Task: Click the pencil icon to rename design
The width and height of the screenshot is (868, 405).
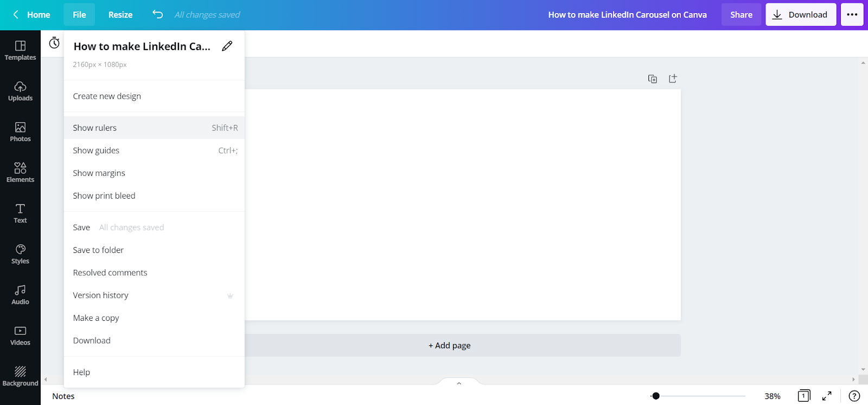Action: click(x=227, y=46)
